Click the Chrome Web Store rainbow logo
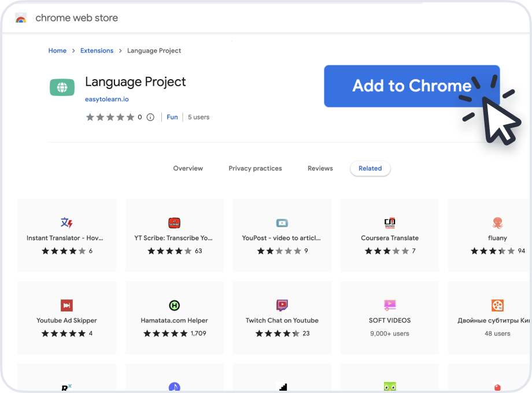The image size is (532, 393). click(21, 18)
